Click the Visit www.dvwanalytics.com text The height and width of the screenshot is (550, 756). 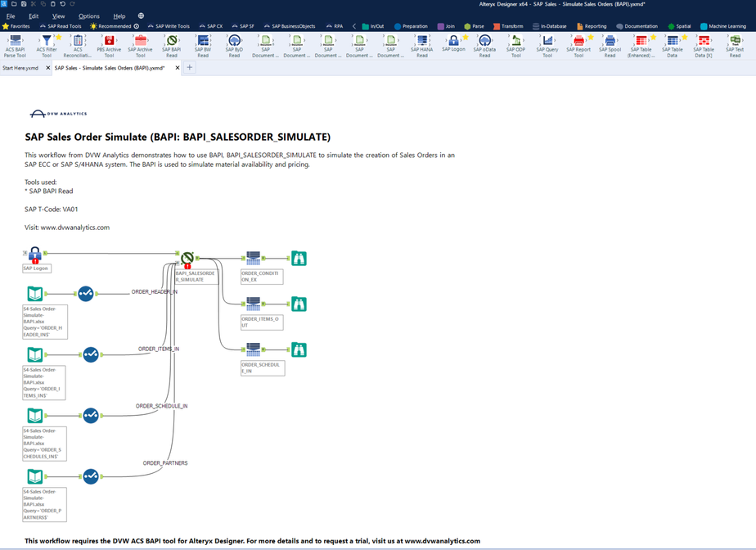point(67,228)
